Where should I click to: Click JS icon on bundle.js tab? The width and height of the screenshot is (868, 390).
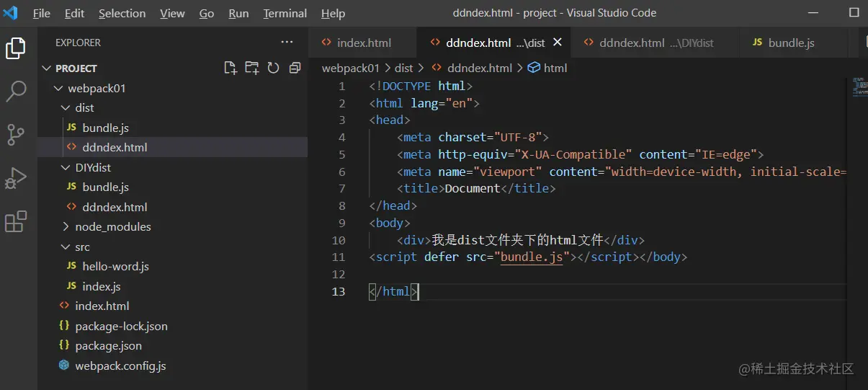click(x=757, y=43)
